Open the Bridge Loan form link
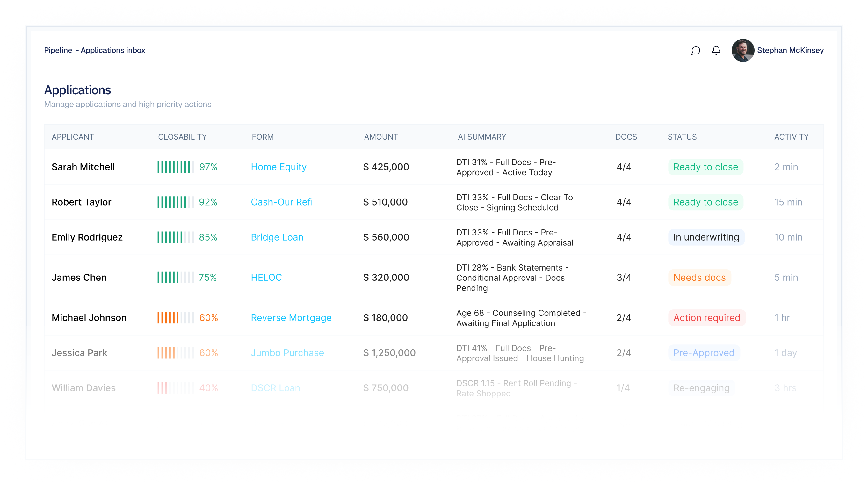This screenshot has width=868, height=485. point(277,237)
